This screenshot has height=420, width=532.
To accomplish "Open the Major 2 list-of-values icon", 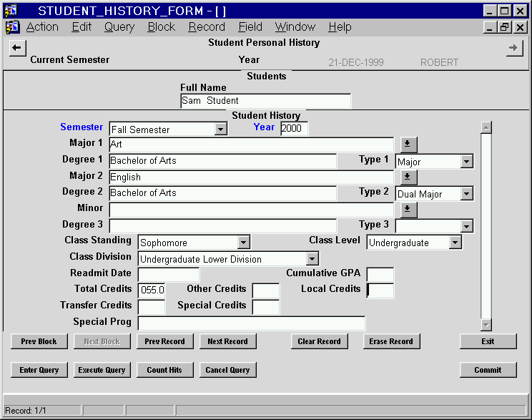I will pos(408,177).
